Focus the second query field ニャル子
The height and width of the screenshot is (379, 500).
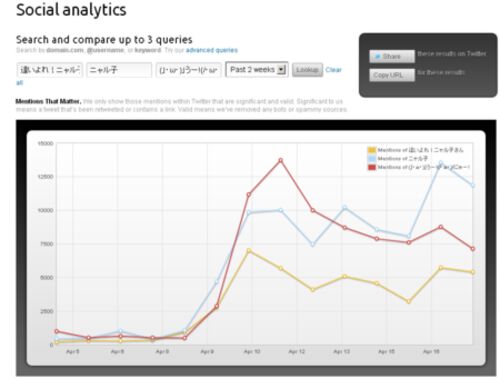pyautogui.click(x=119, y=70)
